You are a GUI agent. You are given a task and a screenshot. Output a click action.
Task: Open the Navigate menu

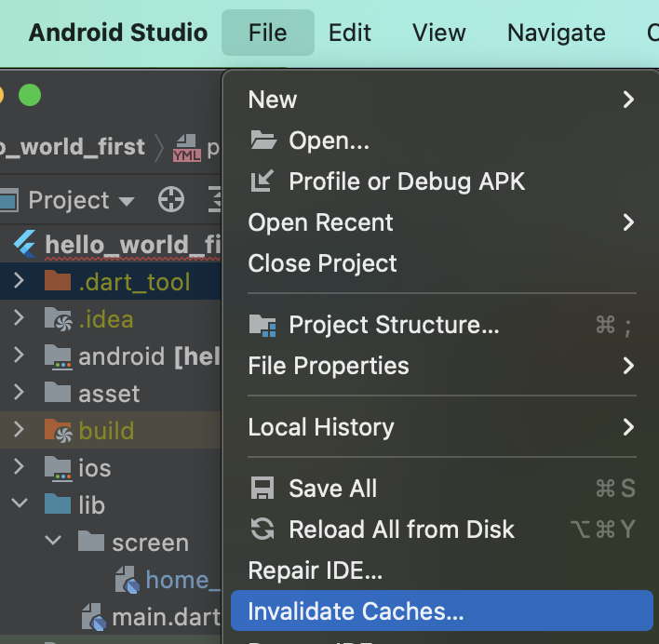pyautogui.click(x=556, y=33)
